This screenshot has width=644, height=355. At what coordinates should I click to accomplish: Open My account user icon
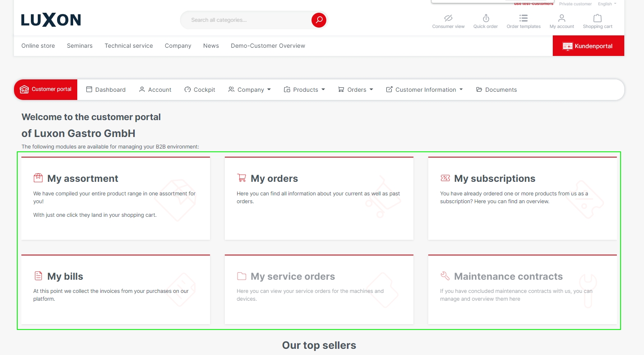click(x=561, y=19)
